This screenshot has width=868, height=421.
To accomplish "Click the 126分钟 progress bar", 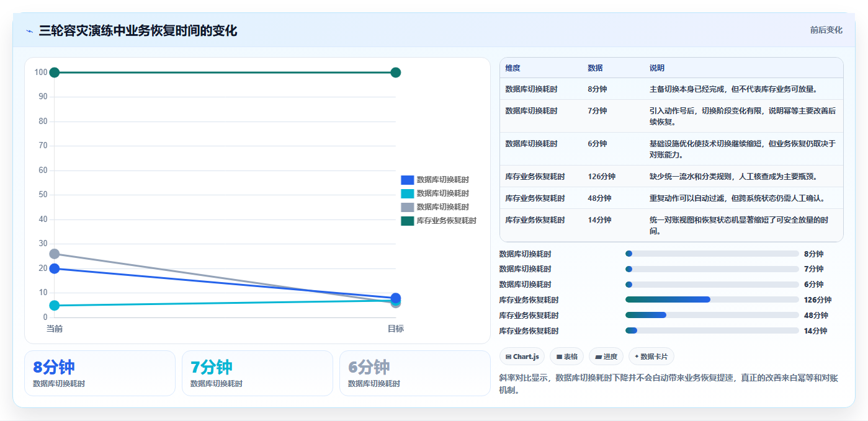I will point(712,299).
